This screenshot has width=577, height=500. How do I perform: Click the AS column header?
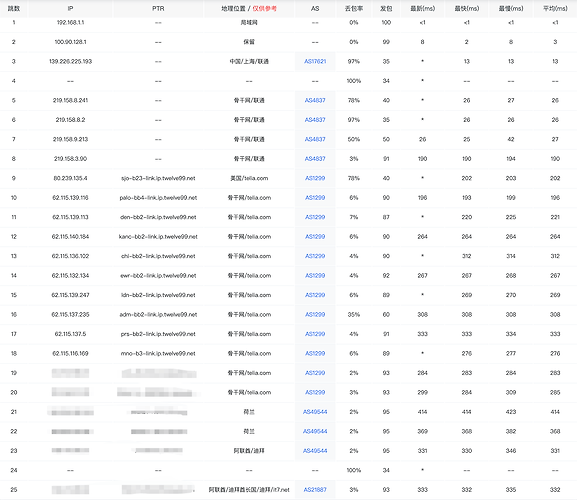[315, 8]
